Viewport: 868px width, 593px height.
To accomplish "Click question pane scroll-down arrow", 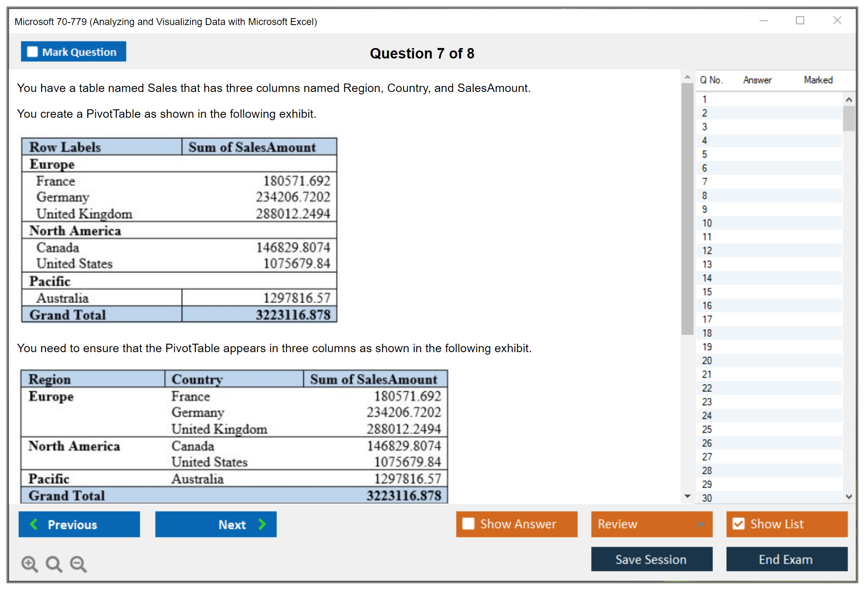I will [x=687, y=496].
